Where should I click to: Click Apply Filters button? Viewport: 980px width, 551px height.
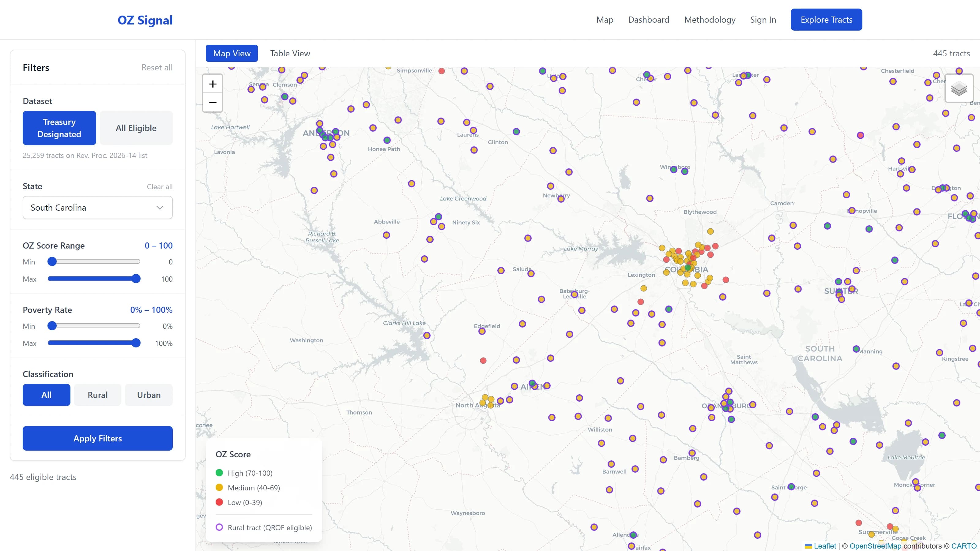(97, 438)
